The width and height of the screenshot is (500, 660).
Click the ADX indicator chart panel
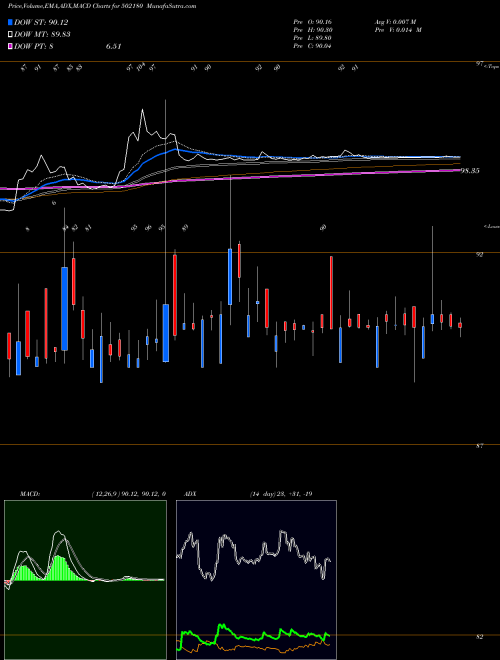tap(256, 580)
